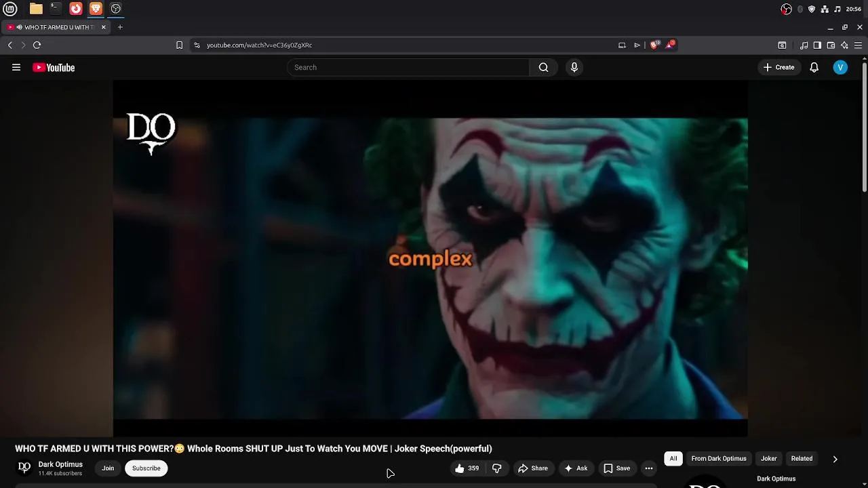Share this video
The width and height of the screenshot is (868, 488).
click(x=532, y=468)
